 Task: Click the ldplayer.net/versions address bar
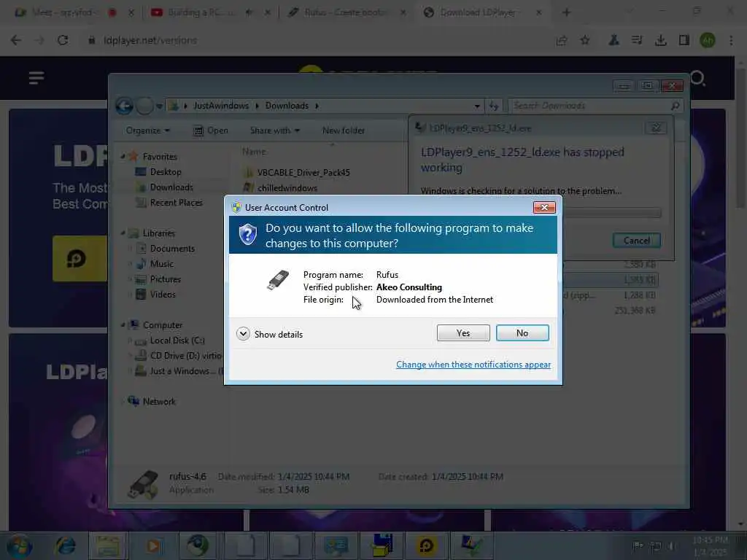[150, 41]
